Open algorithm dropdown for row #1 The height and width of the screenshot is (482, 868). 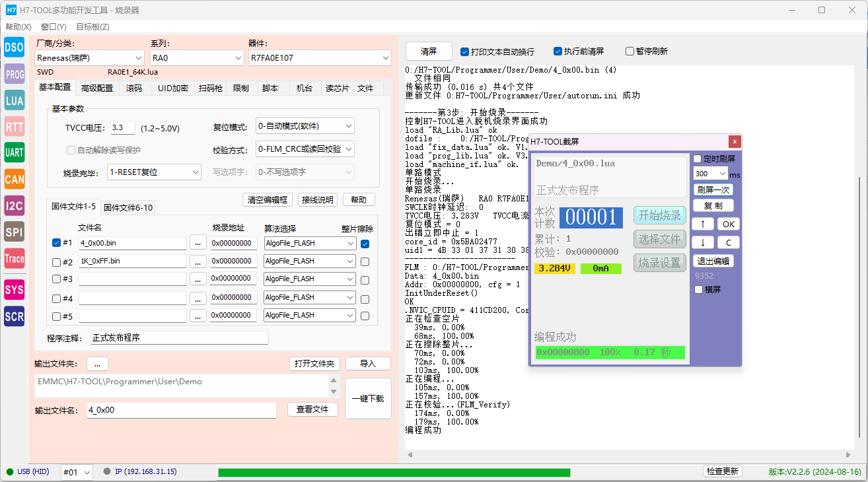click(310, 243)
